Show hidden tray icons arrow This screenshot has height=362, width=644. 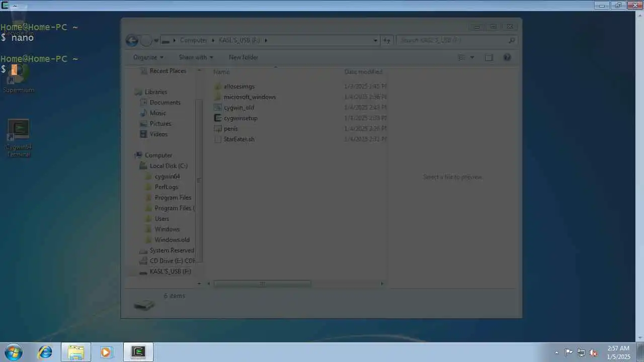[x=556, y=352]
